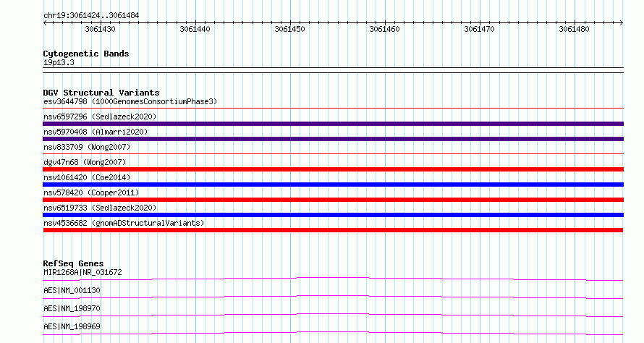Click the chr19:3061424..3061484 region label
Viewport: 644px width, 343px height.
tap(91, 16)
